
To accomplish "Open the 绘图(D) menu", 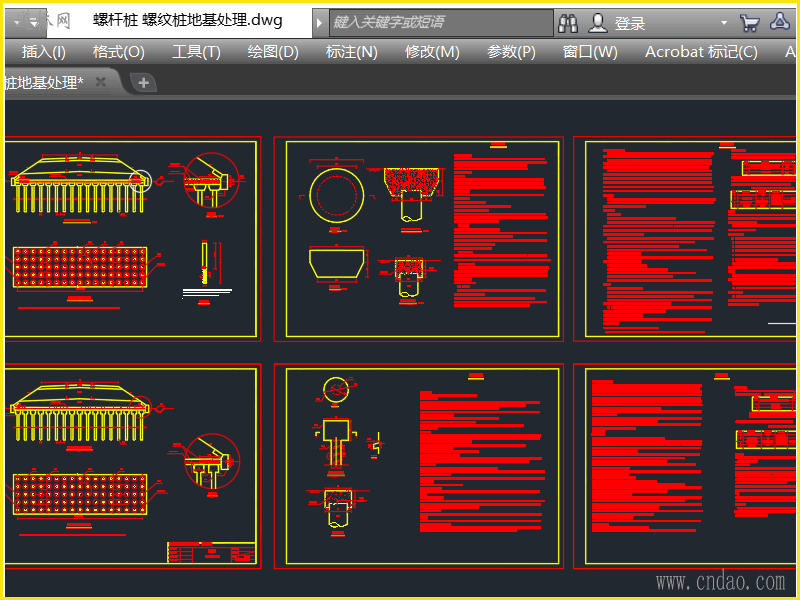I will (273, 52).
